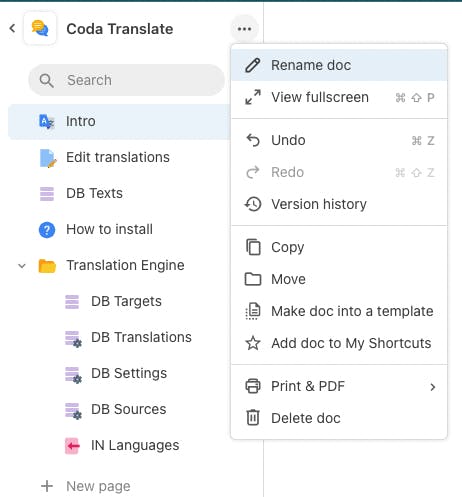Open the three-dot doc options menu
The image size is (462, 497).
coord(244,29)
